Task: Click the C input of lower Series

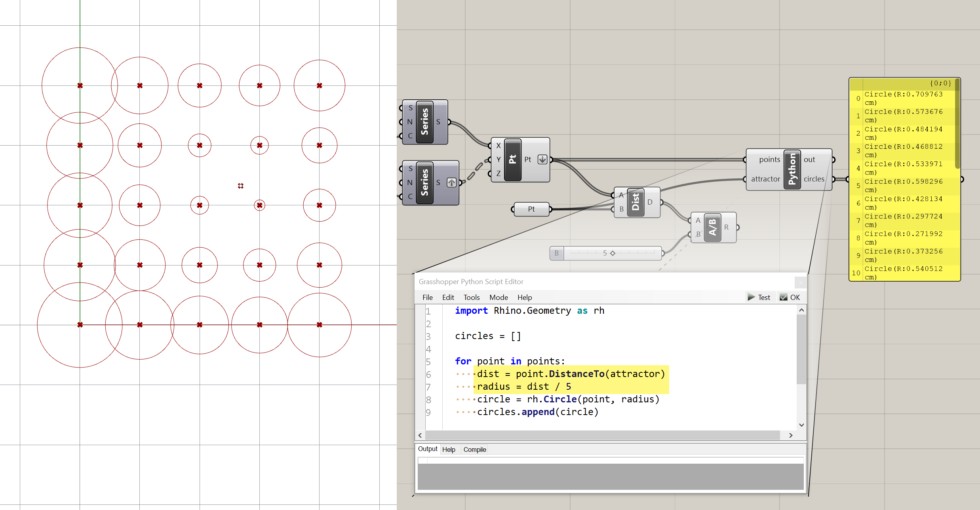Action: point(410,196)
